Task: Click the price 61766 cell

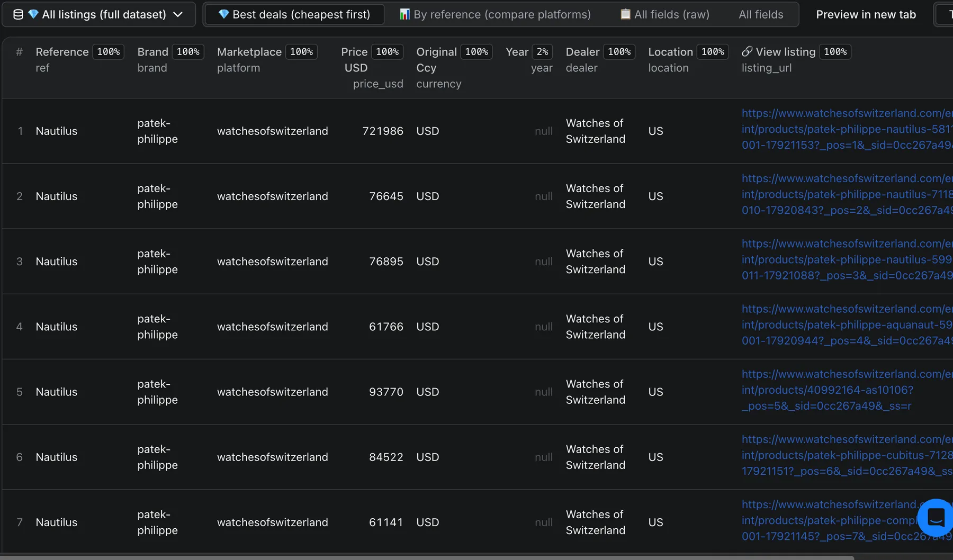Action: pyautogui.click(x=386, y=326)
